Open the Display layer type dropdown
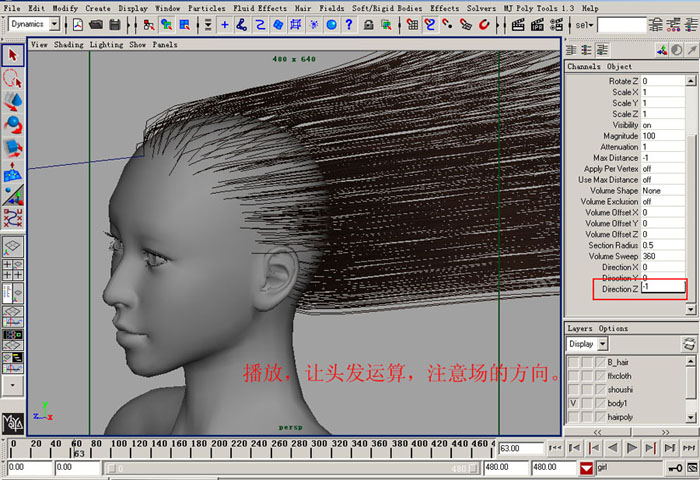The width and height of the screenshot is (700, 480). coord(603,344)
